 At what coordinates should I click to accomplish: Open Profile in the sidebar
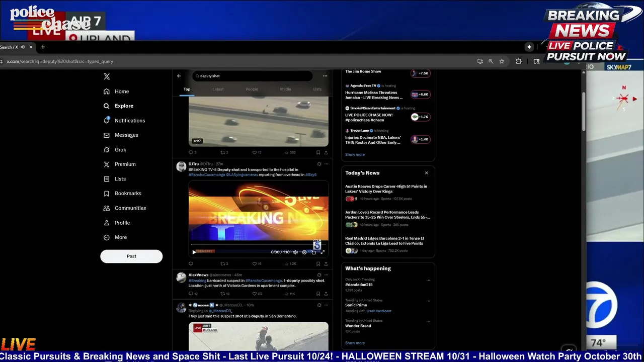coord(117,223)
